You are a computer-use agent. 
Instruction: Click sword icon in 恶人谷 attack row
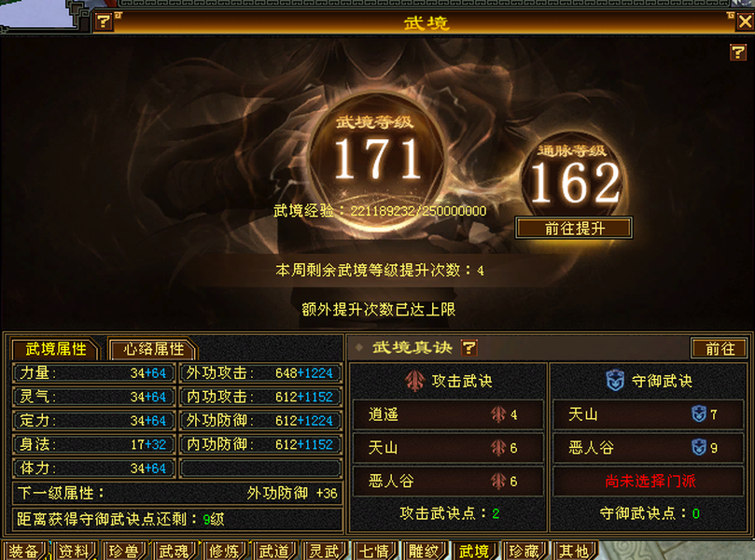(x=498, y=481)
